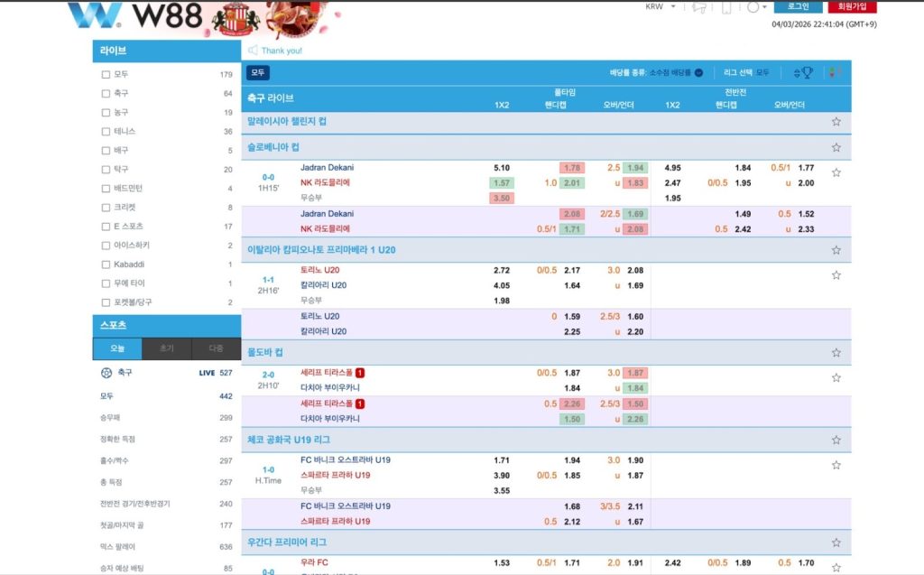924x575 pixels.
Task: Favorite the 몰도바 컵 league star
Action: pyautogui.click(x=836, y=353)
